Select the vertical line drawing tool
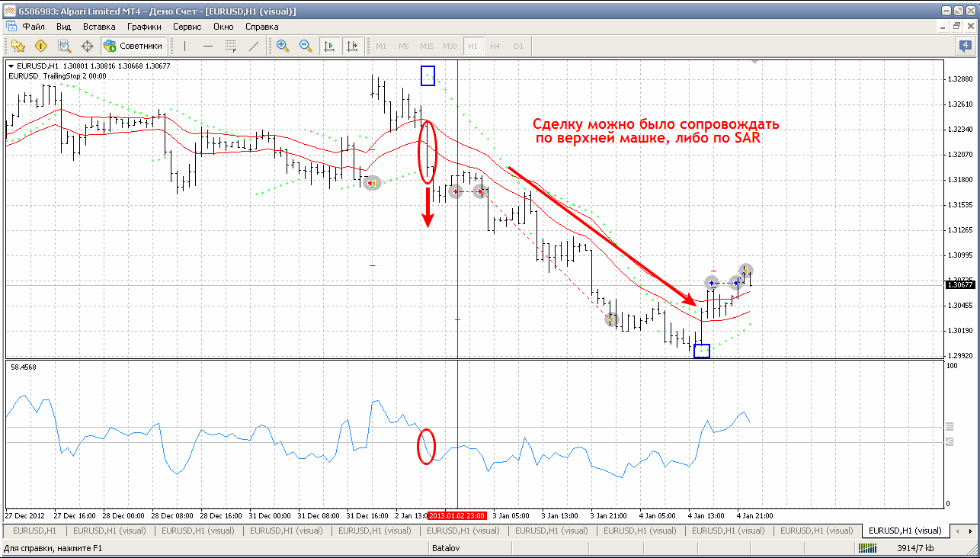The width and height of the screenshot is (980, 558). [184, 46]
